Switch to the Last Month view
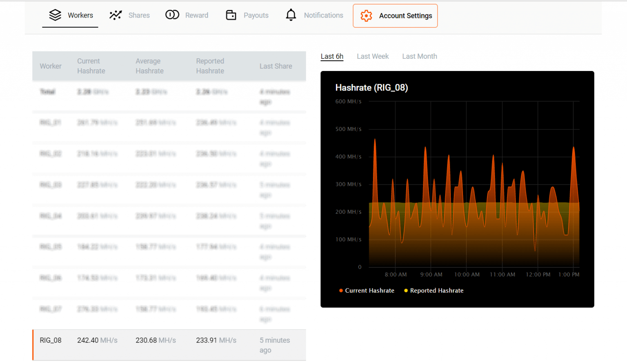 pyautogui.click(x=419, y=56)
